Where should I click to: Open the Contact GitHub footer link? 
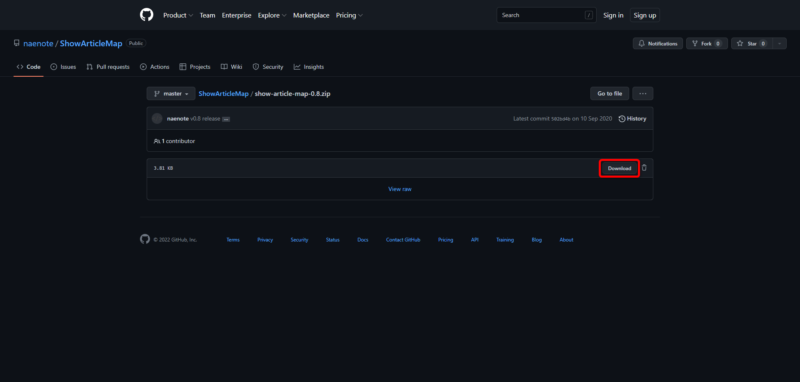pos(403,240)
